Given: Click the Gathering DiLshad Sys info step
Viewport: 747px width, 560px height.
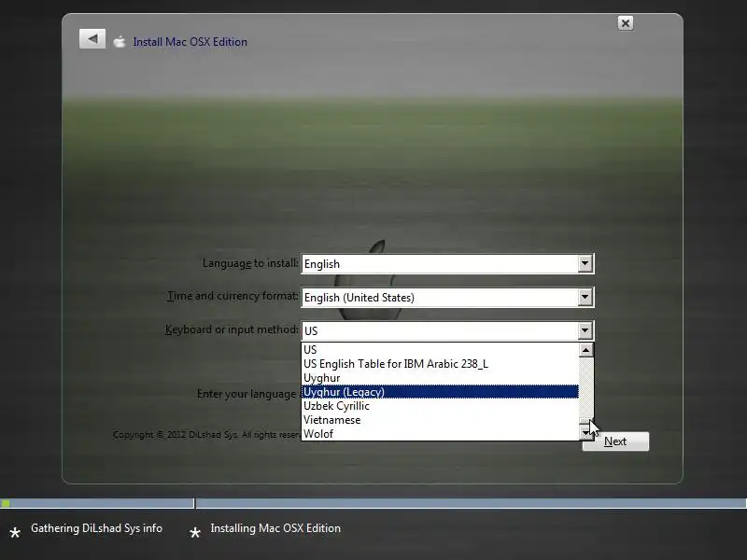Looking at the screenshot, I should coord(97,528).
